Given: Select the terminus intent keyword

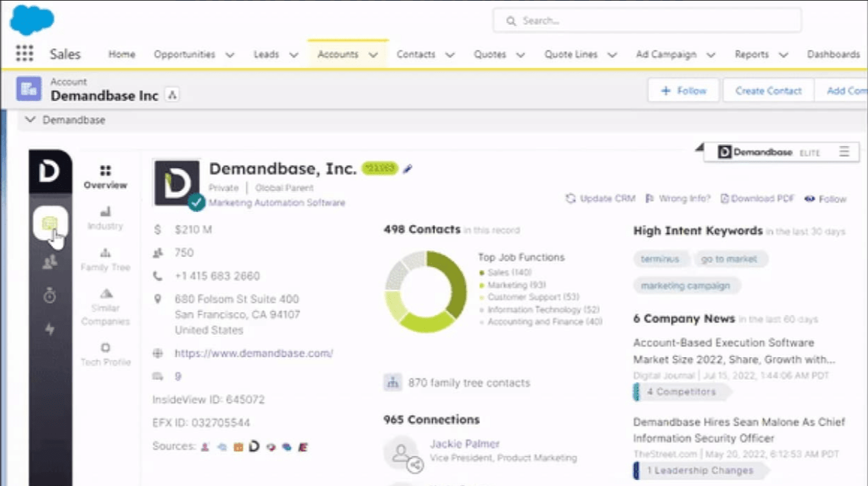Looking at the screenshot, I should (660, 259).
